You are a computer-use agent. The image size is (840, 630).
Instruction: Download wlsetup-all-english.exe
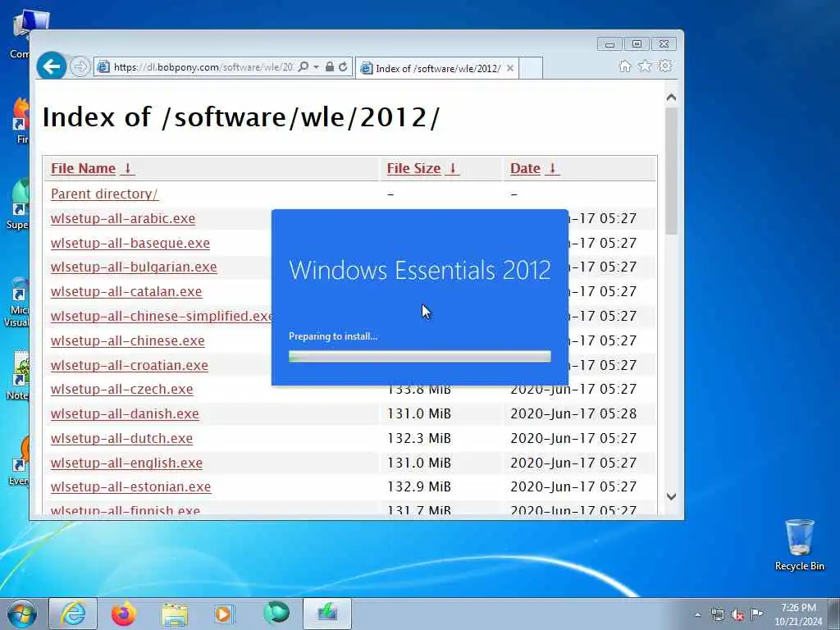(127, 463)
